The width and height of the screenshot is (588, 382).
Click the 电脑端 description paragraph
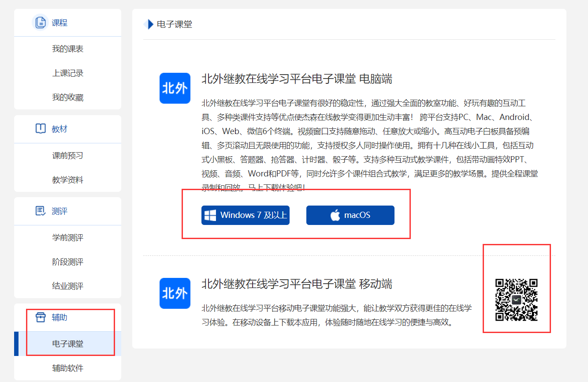(x=370, y=146)
